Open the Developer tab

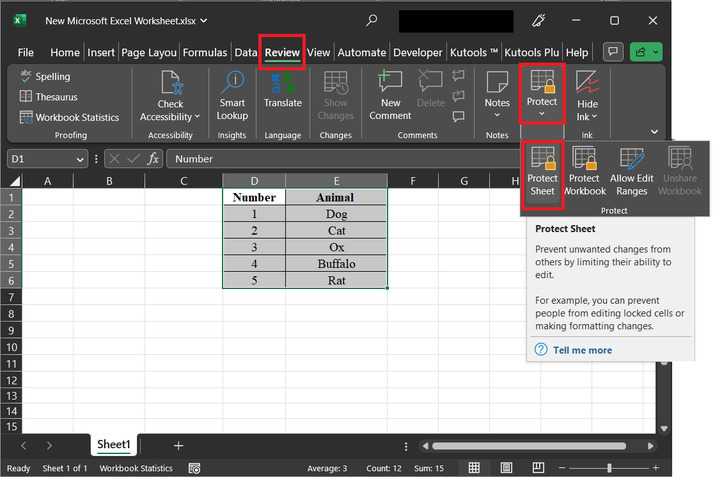pyautogui.click(x=418, y=53)
